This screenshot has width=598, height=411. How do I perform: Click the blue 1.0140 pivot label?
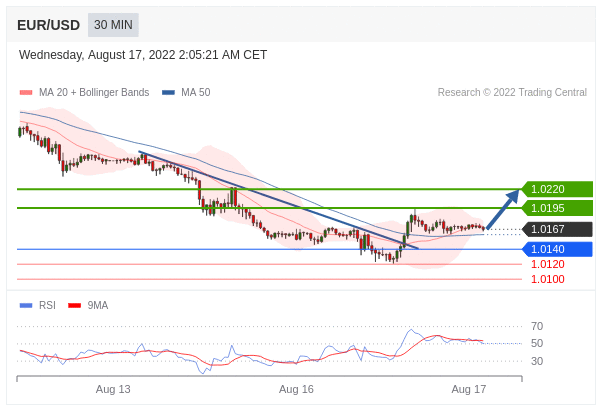[557, 249]
